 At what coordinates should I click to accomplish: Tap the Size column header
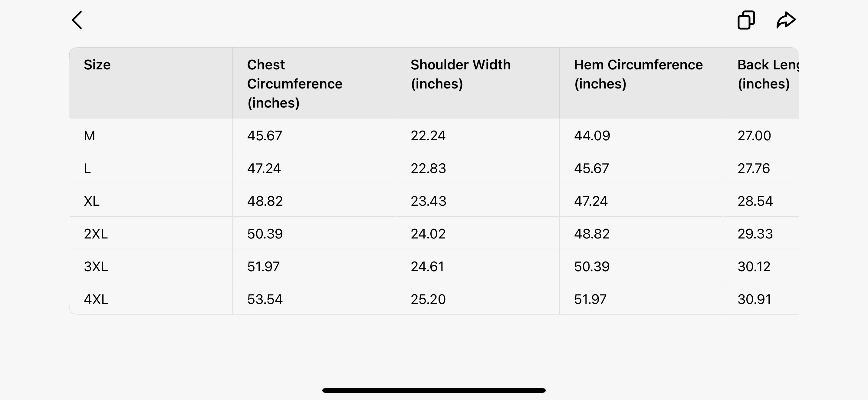point(97,65)
